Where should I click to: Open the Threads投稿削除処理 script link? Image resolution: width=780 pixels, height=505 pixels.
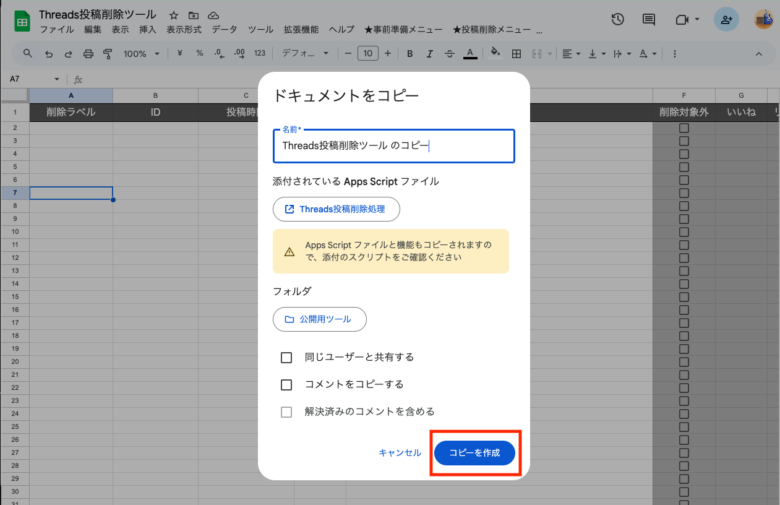point(336,209)
